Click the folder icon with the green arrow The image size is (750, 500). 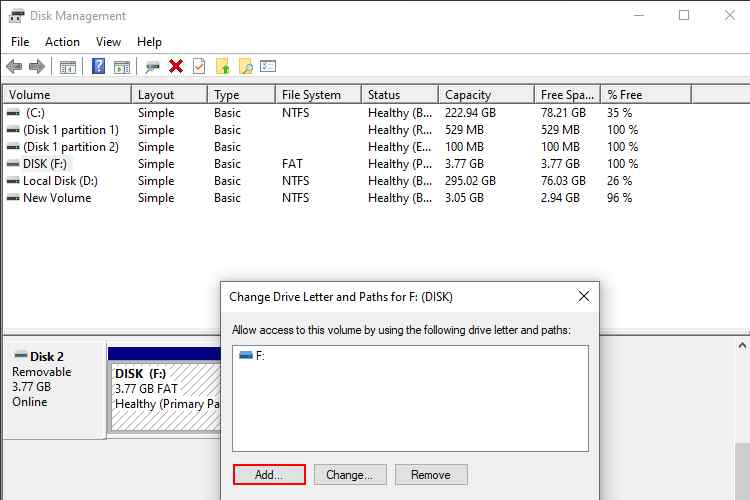[223, 67]
